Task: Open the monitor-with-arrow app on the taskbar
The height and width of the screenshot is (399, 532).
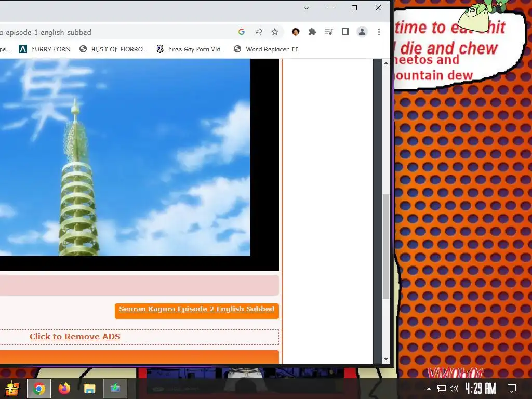Action: (115, 389)
